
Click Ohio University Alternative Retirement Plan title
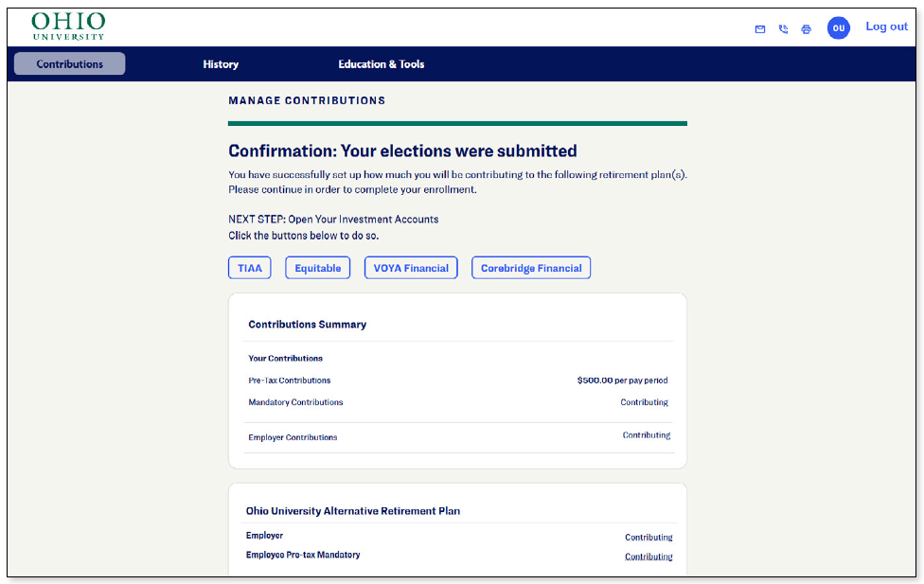353,511
